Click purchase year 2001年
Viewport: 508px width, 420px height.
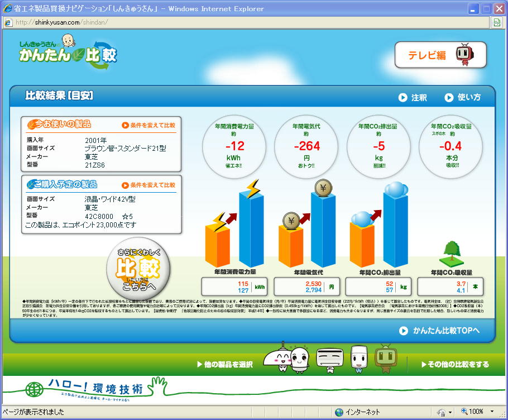[95, 140]
